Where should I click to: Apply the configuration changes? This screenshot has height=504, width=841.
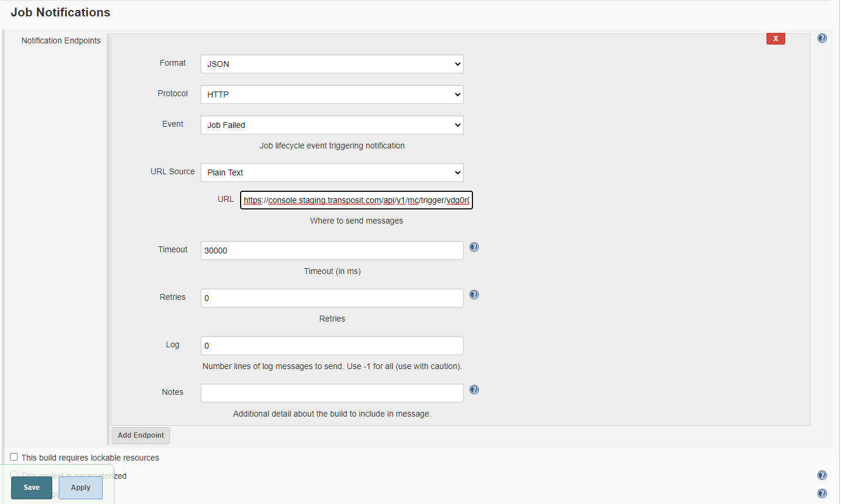point(80,488)
